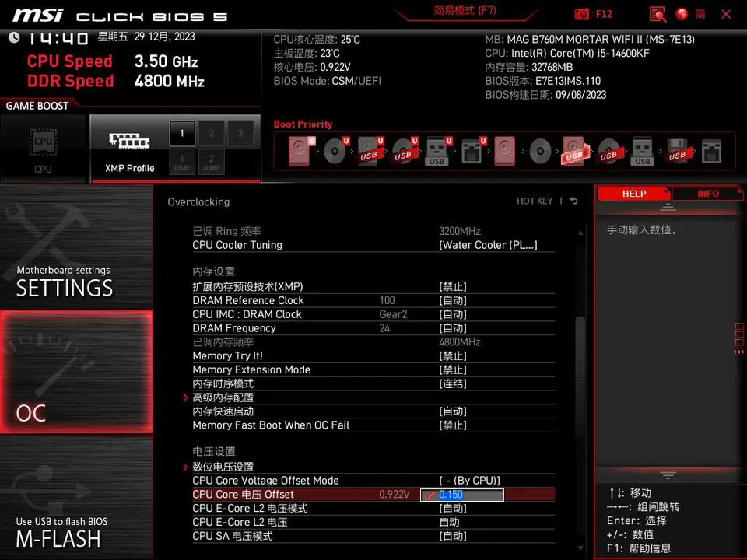Select the UEFI optical disc boot device icon

point(336,152)
